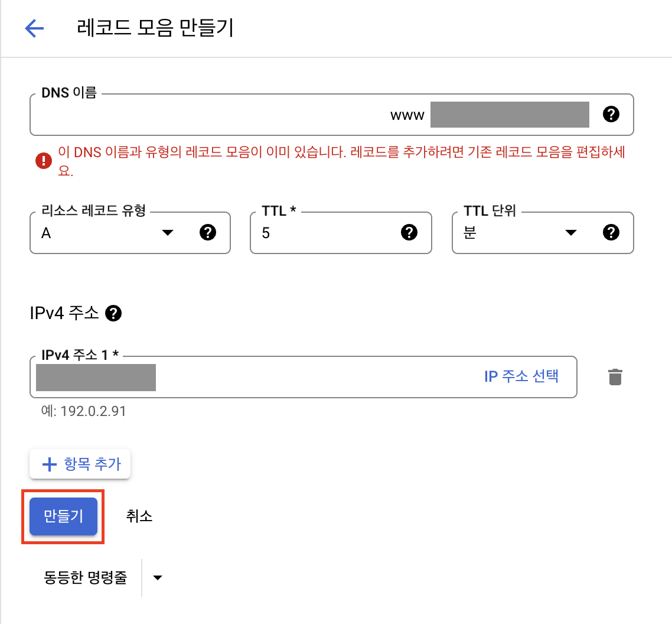This screenshot has height=624, width=672.
Task: Click the 레코드 모음 만들기 page title
Action: [155, 28]
